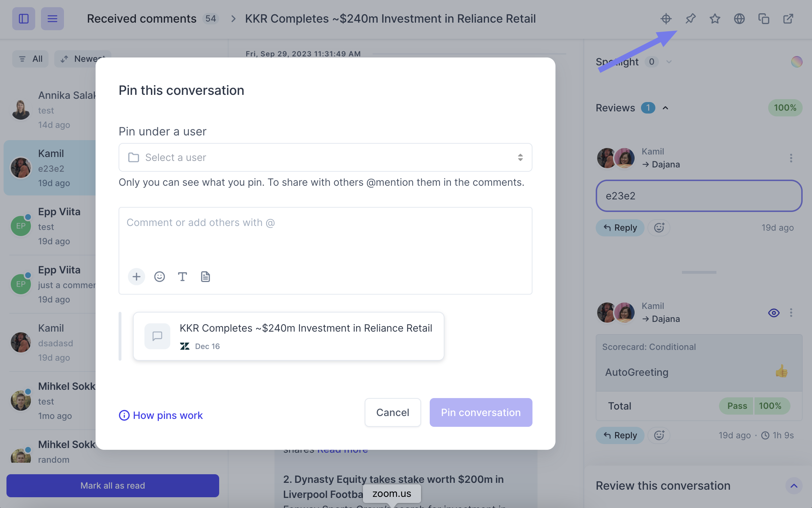812x508 pixels.
Task: Click the pin conversation icon in toolbar
Action: pyautogui.click(x=690, y=18)
